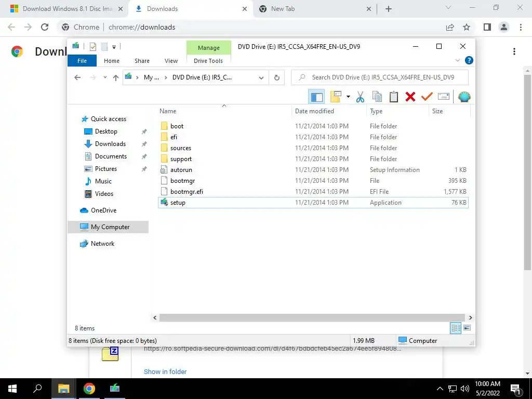Image resolution: width=532 pixels, height=399 pixels.
Task: Bookmark page with Chrome star icon
Action: [467, 27]
